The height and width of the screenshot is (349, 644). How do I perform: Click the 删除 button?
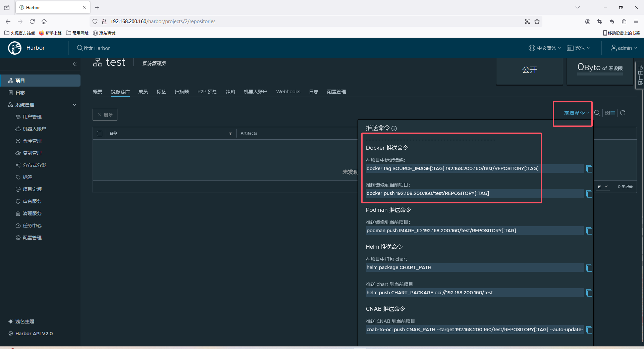[x=105, y=115]
